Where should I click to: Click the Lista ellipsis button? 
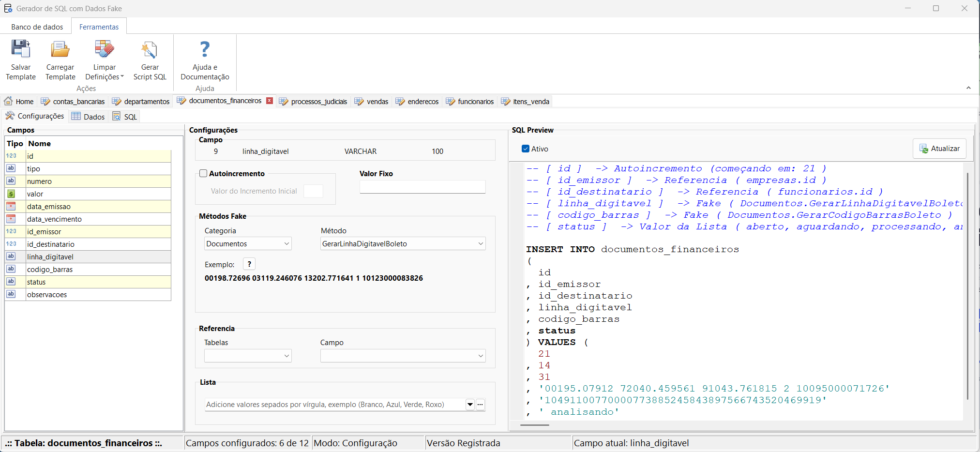click(480, 405)
